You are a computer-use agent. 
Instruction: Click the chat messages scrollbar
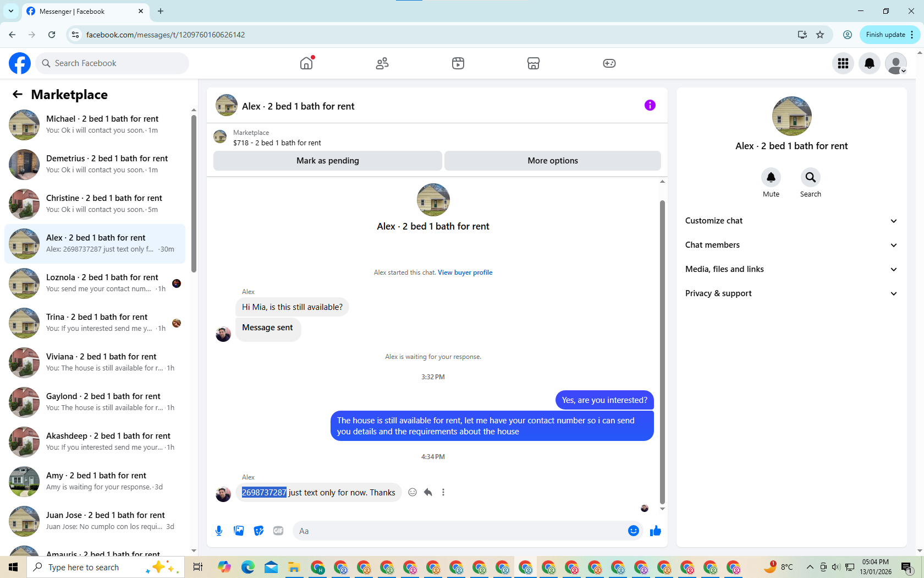click(x=662, y=352)
